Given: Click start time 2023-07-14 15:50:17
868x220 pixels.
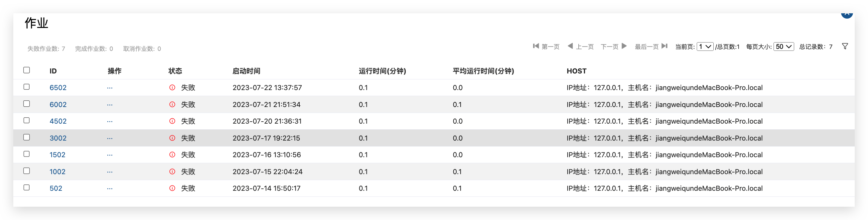Looking at the screenshot, I should click(x=266, y=188).
